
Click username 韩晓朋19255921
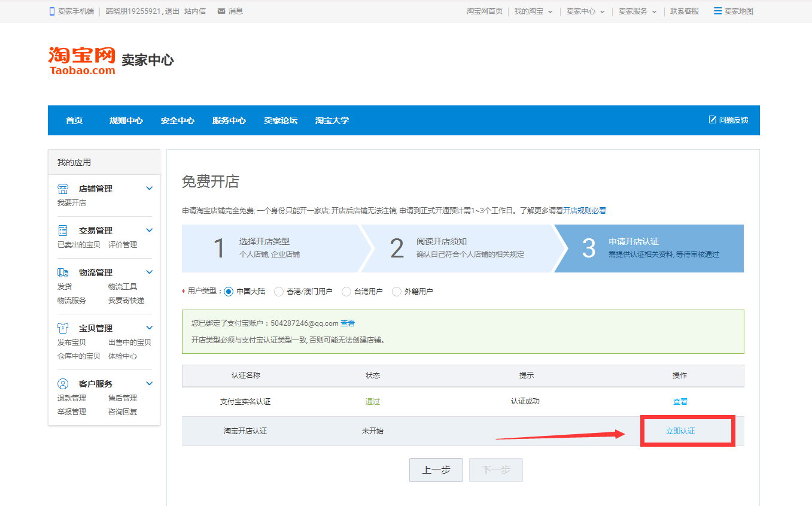coord(133,11)
